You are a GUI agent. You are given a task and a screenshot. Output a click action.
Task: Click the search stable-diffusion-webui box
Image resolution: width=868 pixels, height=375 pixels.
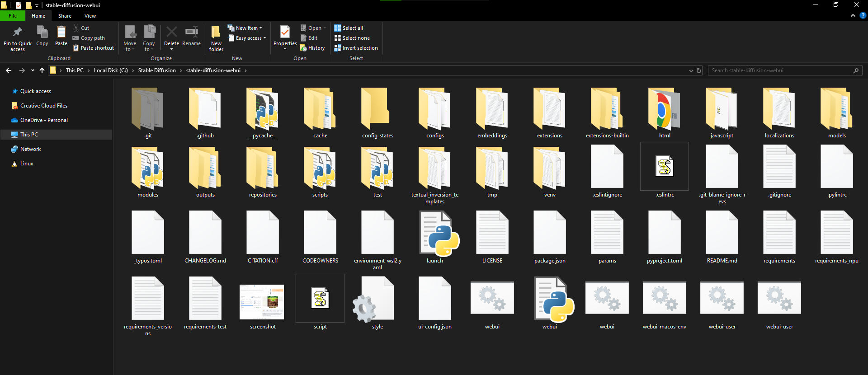click(x=785, y=70)
